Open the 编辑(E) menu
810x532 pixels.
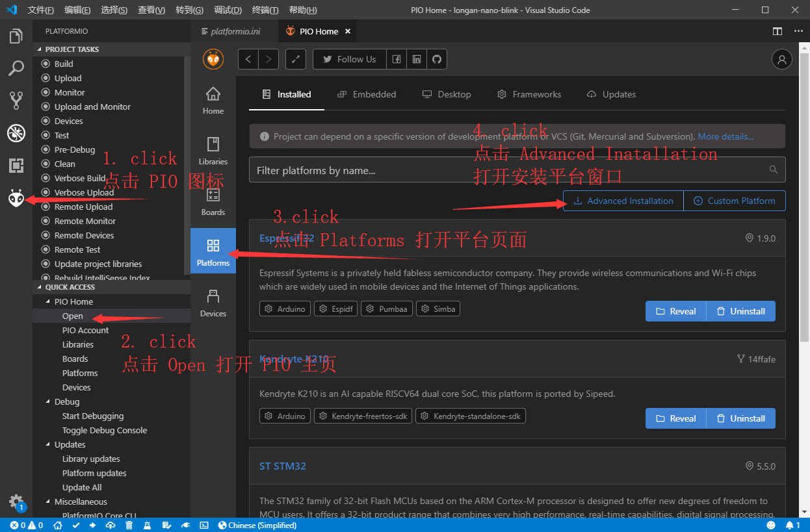pos(78,10)
